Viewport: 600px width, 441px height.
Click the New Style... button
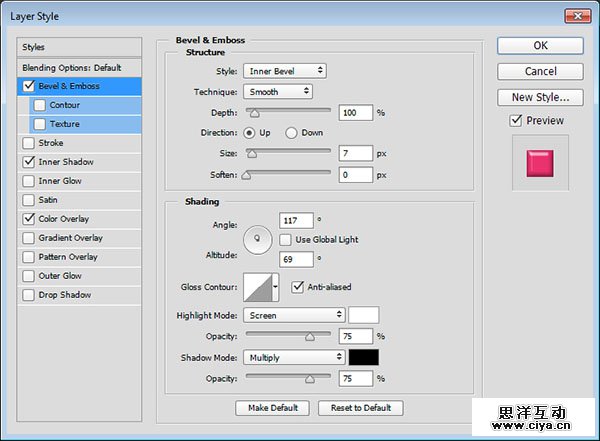[540, 97]
